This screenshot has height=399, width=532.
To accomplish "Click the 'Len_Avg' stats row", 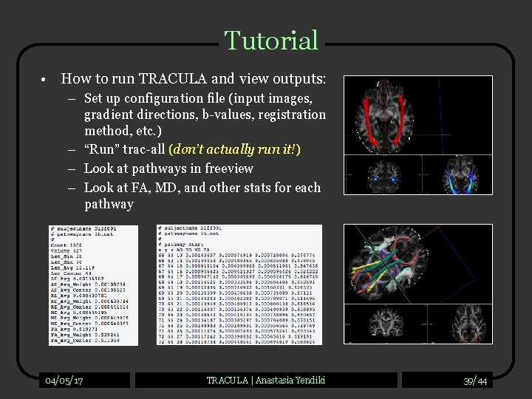I will tap(72, 267).
